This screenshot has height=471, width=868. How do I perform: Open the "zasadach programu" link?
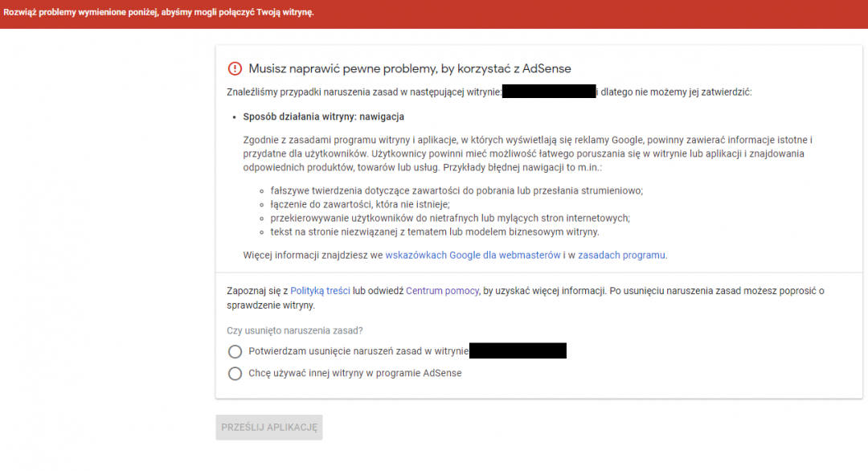[x=623, y=255]
